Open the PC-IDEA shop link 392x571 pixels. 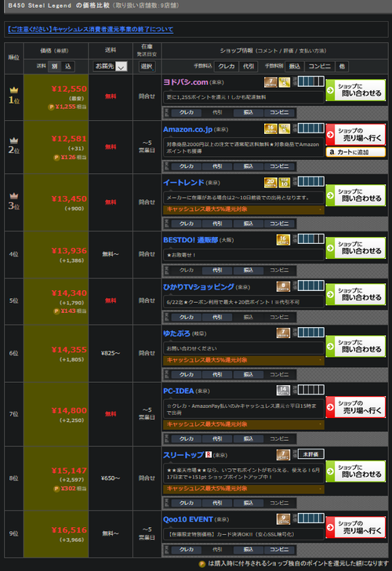coord(178,391)
